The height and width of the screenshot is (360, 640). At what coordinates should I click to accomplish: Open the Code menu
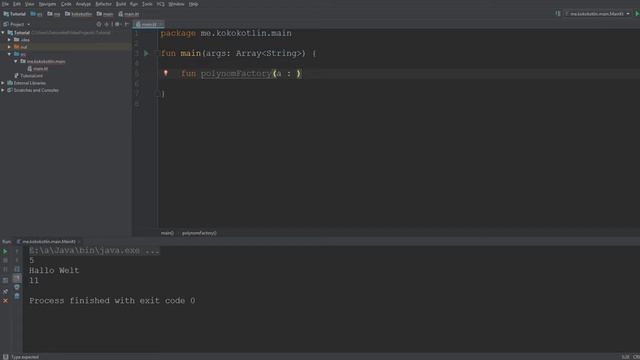[x=66, y=4]
